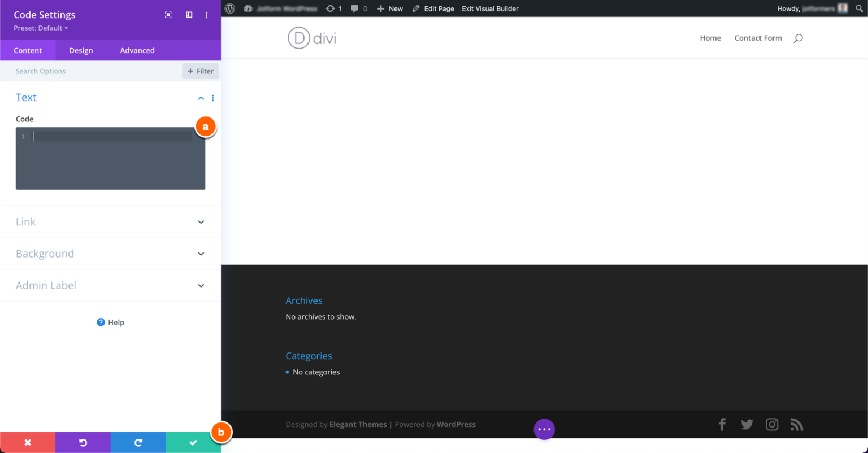Open the search icon in the site header
This screenshot has height=453, width=868.
point(798,38)
